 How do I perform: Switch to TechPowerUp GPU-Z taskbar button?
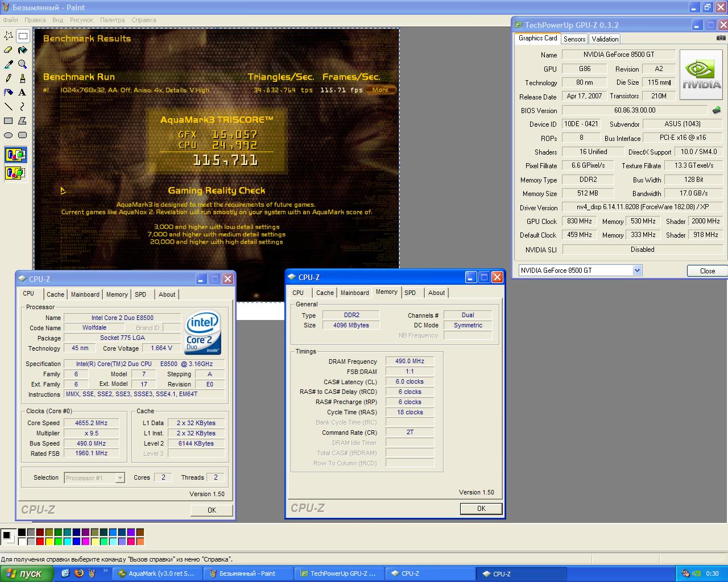point(338,573)
